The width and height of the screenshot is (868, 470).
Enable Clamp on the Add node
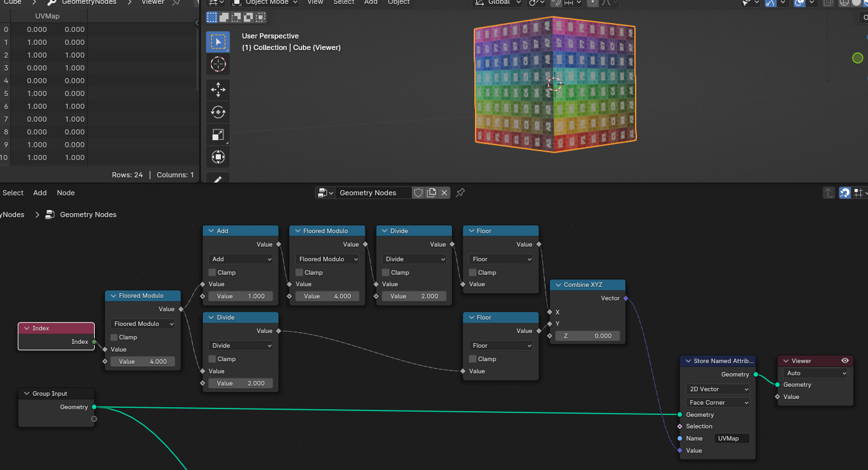[x=213, y=273]
